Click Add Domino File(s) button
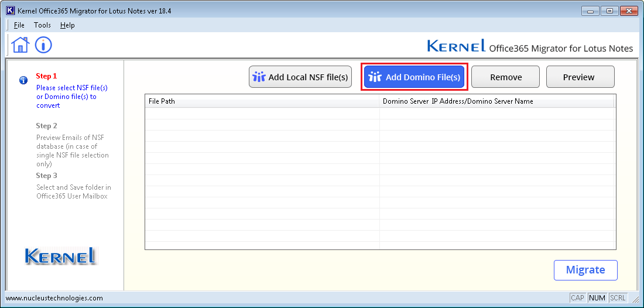This screenshot has width=644, height=308. pyautogui.click(x=415, y=77)
